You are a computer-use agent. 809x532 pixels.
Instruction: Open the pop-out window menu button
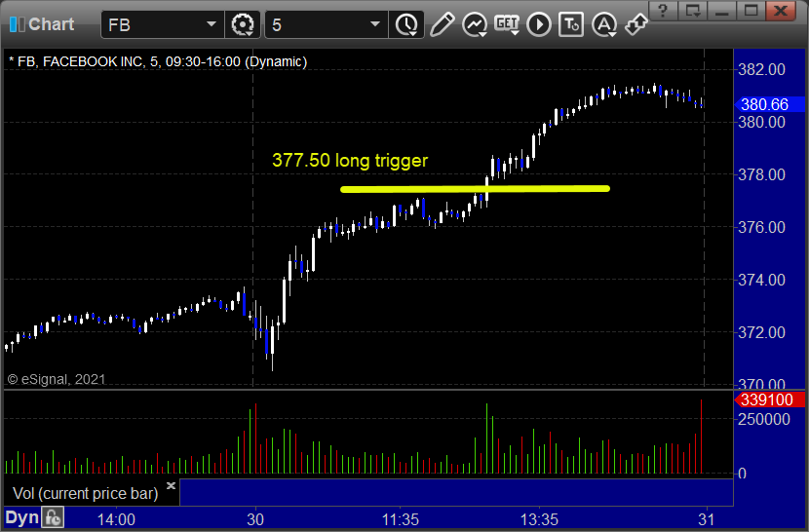pyautogui.click(x=692, y=11)
